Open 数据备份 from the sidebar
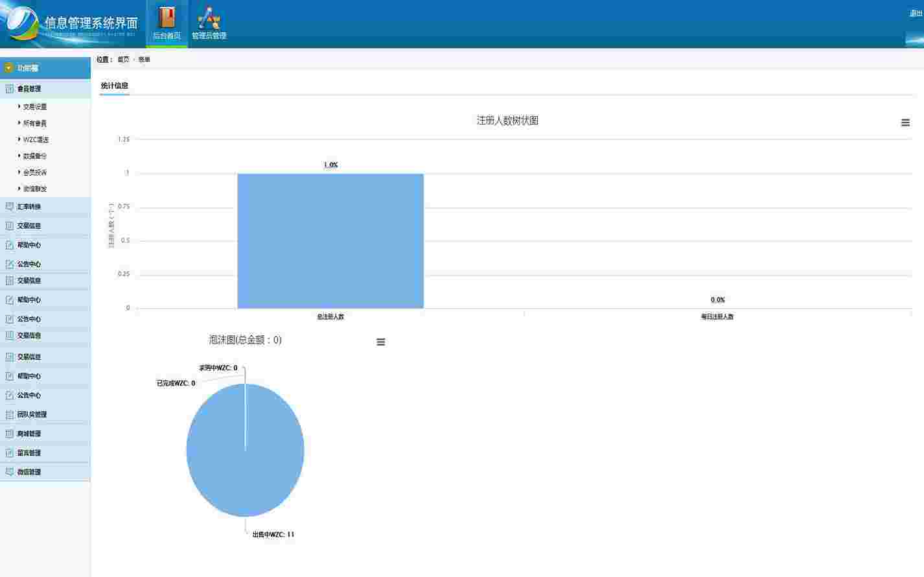Image resolution: width=924 pixels, height=577 pixels. point(35,156)
